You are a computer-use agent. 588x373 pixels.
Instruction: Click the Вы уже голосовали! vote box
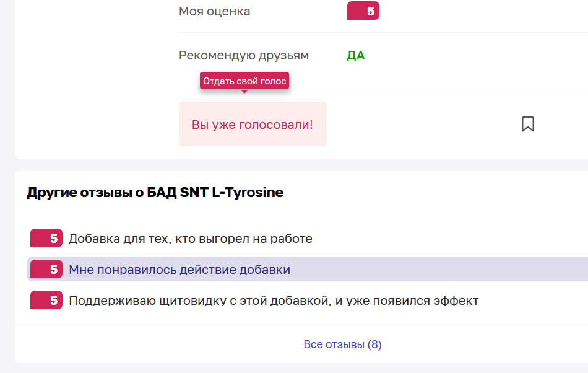pyautogui.click(x=253, y=124)
